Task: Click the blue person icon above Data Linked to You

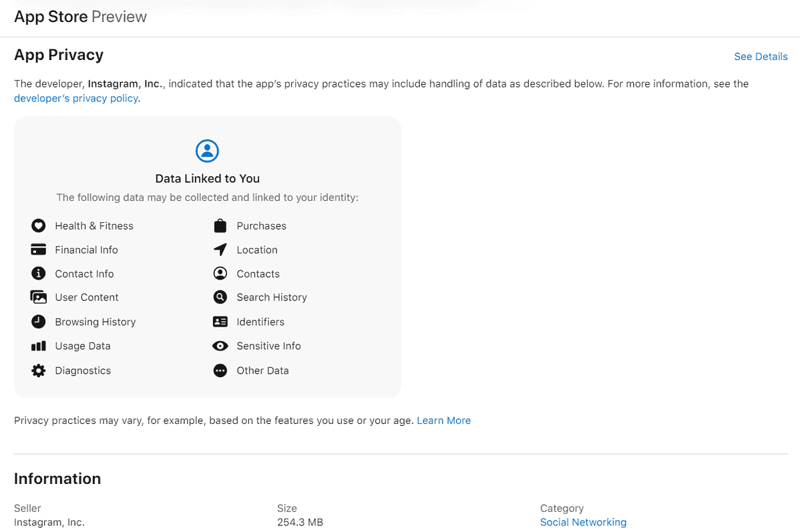Action: pos(207,151)
